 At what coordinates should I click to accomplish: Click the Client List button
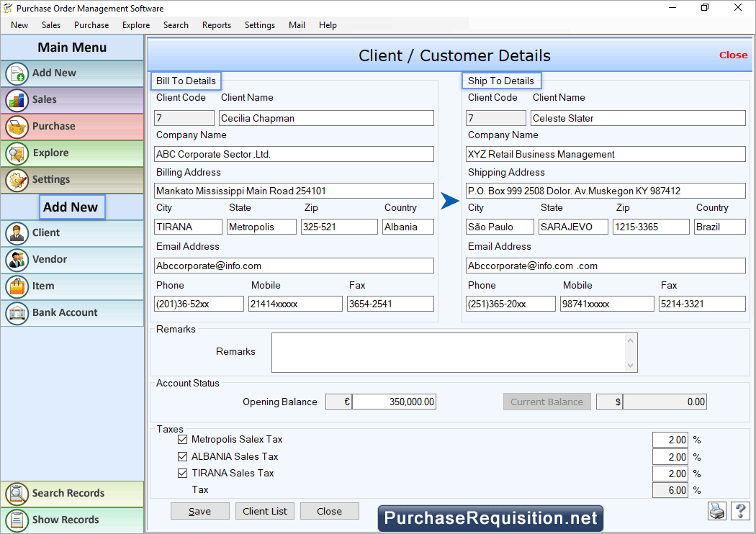264,511
